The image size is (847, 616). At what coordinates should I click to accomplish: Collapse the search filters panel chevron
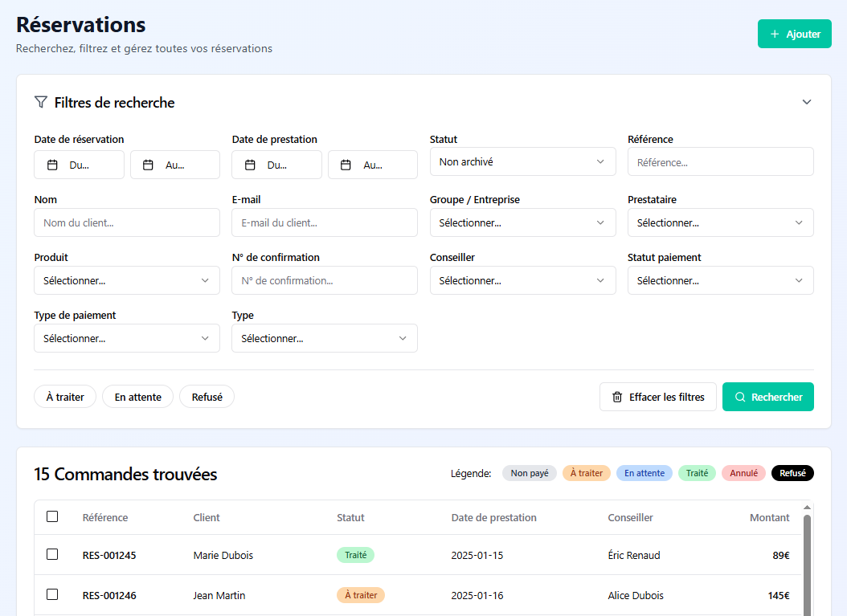pos(807,102)
